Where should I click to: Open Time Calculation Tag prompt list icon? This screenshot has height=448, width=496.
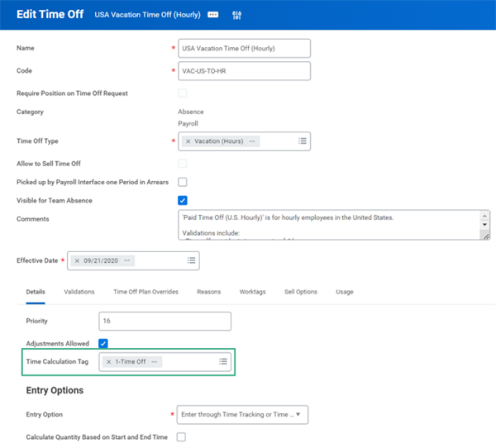point(222,361)
